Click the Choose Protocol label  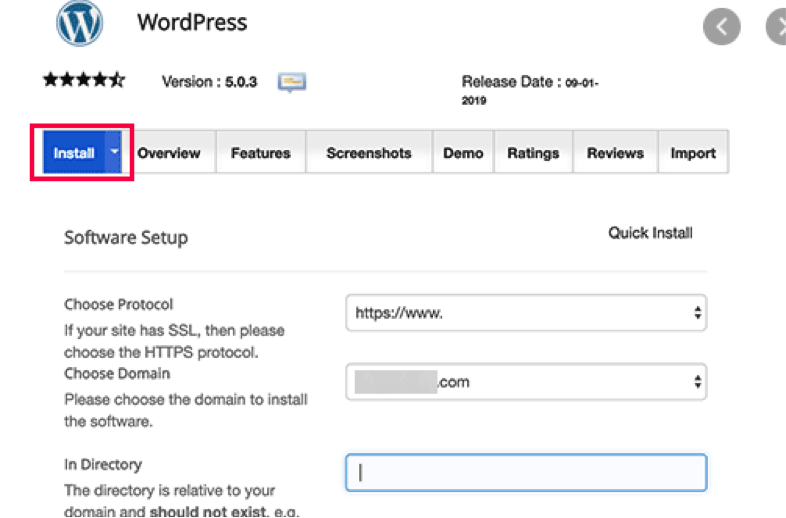[x=119, y=304]
